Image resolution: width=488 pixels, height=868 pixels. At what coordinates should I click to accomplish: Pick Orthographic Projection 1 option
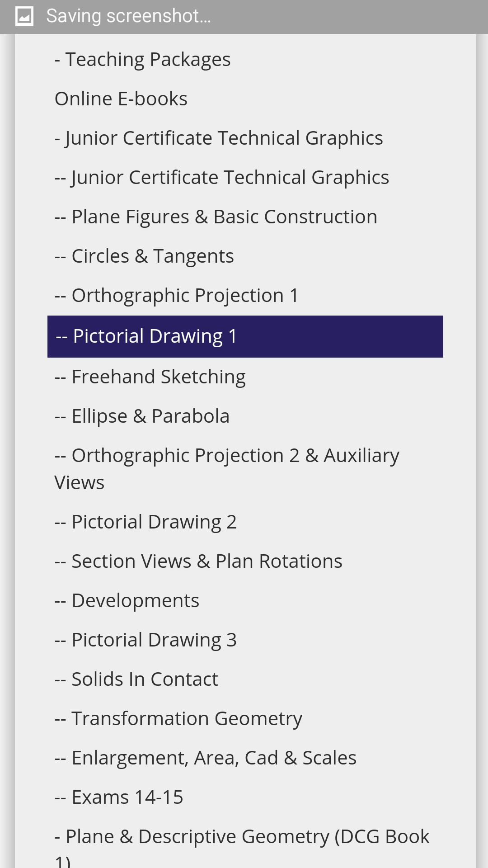point(177,295)
